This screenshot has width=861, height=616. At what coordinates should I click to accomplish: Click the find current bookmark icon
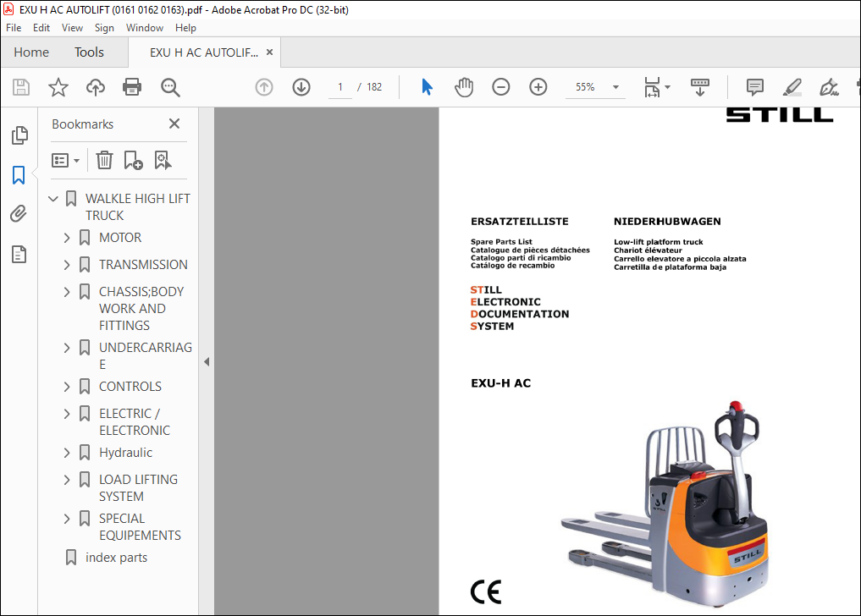[x=163, y=160]
